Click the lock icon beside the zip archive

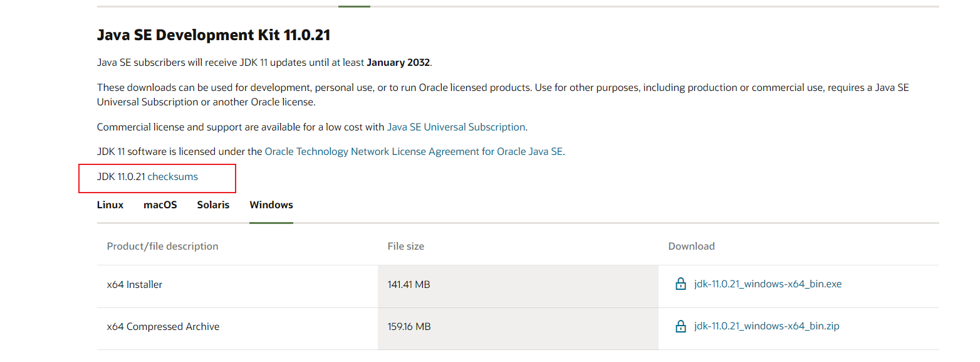tap(680, 326)
